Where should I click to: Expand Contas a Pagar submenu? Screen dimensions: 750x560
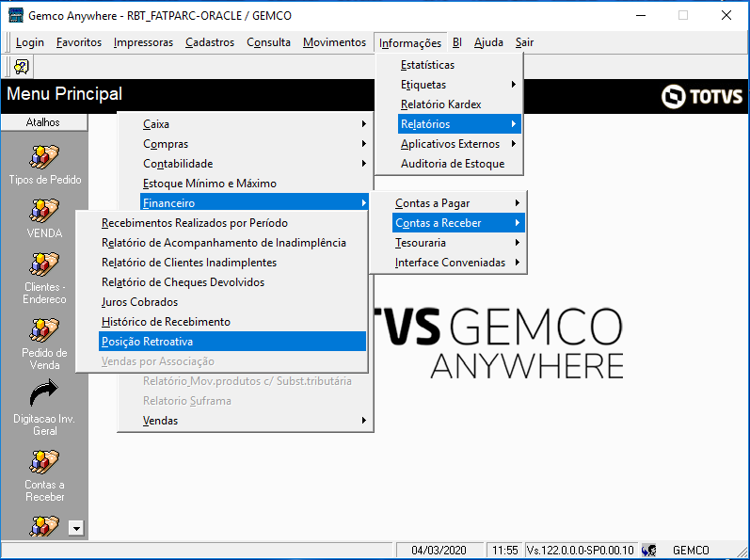[x=458, y=203]
